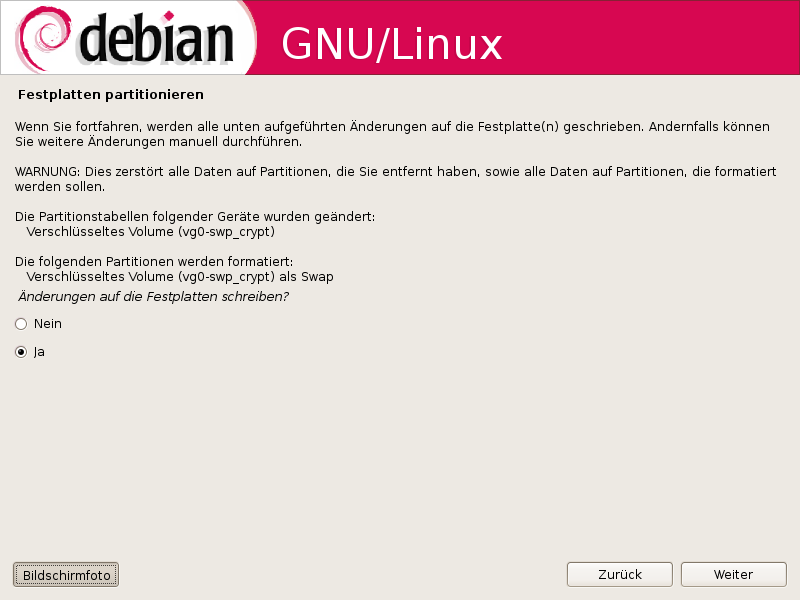Click 'Die Partitionstabellen folgender Geräte wurden geändert' line
800x600 pixels.
pos(195,217)
